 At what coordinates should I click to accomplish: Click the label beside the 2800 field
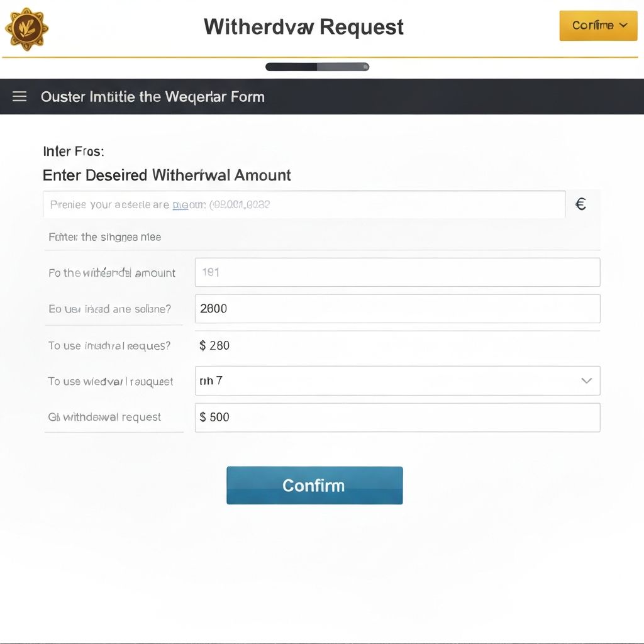pos(109,309)
